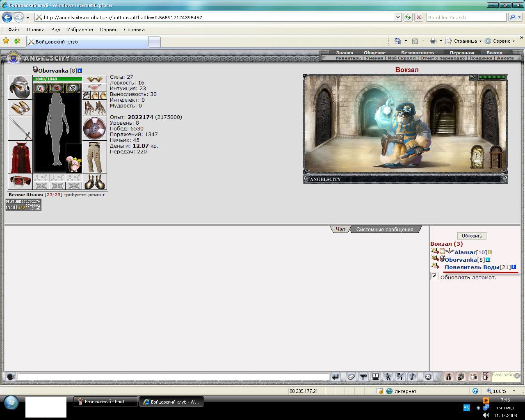Toggle the Обновлять автомат. checkbox
The width and height of the screenshot is (525, 420).
(x=434, y=276)
